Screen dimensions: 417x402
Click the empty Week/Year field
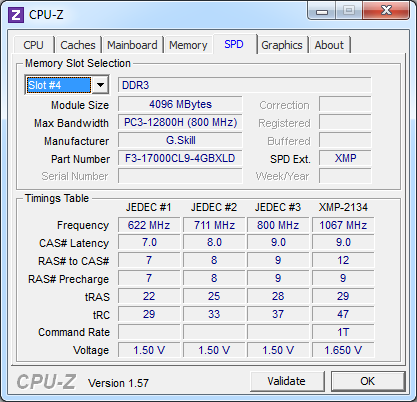(345, 176)
